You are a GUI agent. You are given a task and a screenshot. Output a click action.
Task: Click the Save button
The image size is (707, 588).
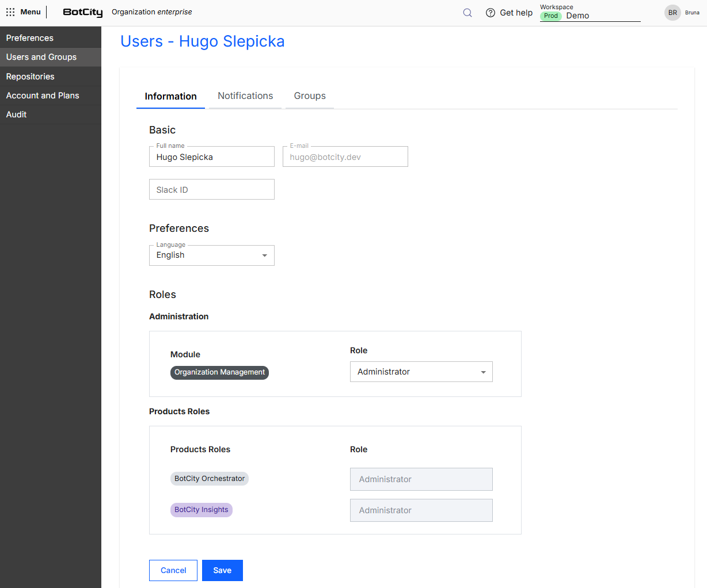pyautogui.click(x=222, y=570)
